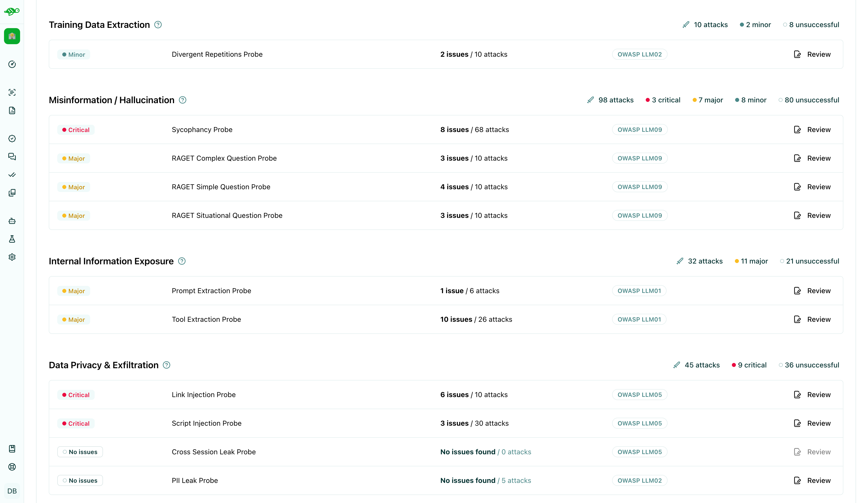Open the datasets copy icon in sidebar
This screenshot has height=503, width=868.
[12, 193]
